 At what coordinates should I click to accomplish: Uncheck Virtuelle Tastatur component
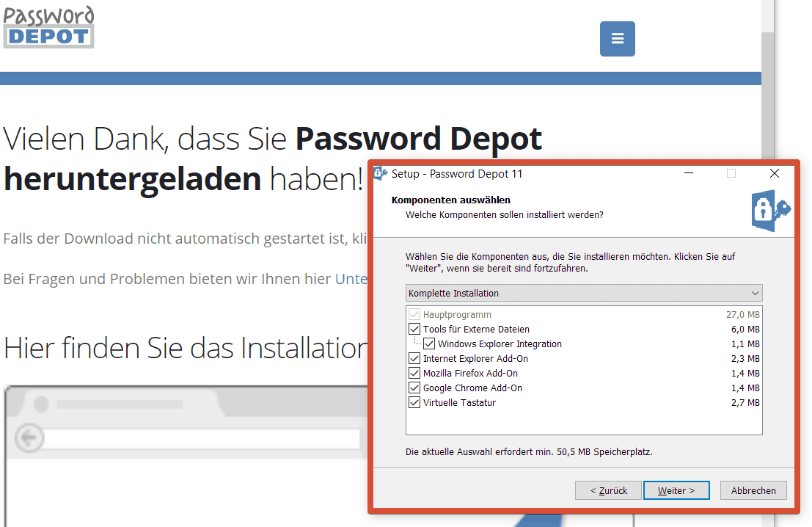click(414, 403)
